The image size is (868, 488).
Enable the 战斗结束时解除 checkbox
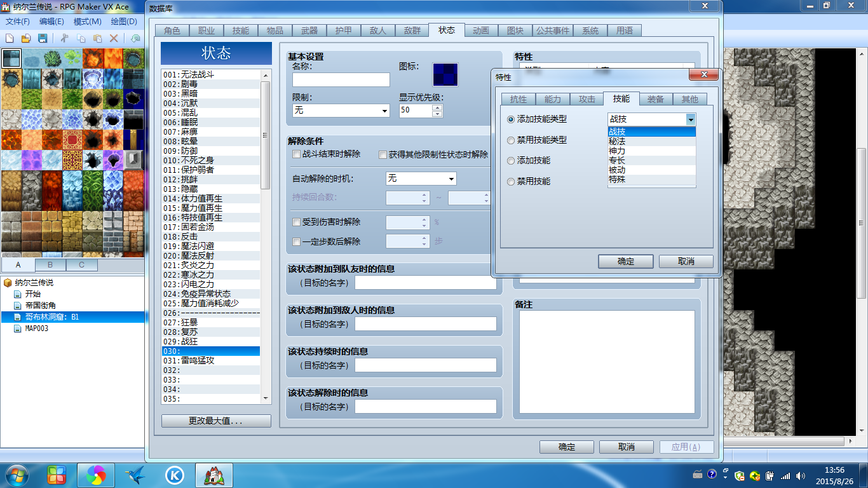[296, 154]
